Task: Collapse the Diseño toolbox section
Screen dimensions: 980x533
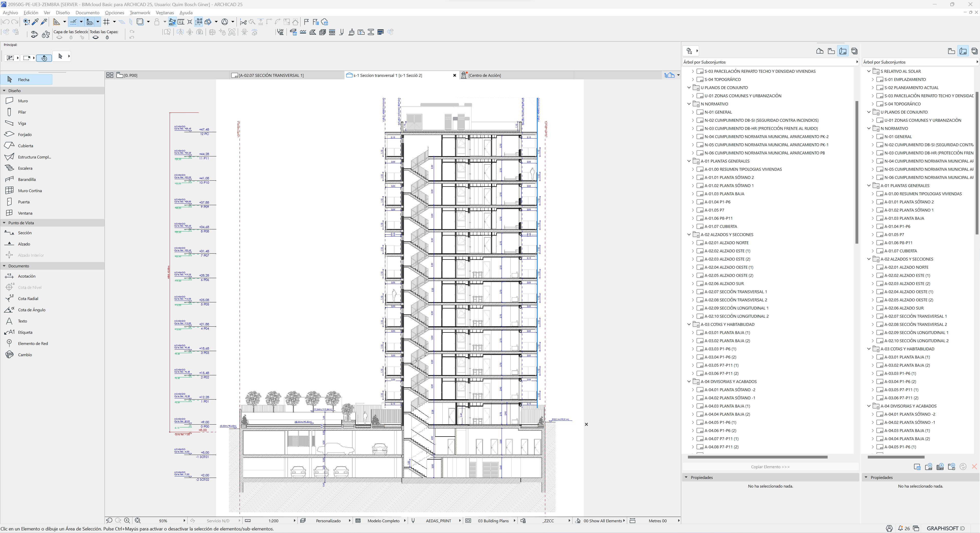Action: 4,91
